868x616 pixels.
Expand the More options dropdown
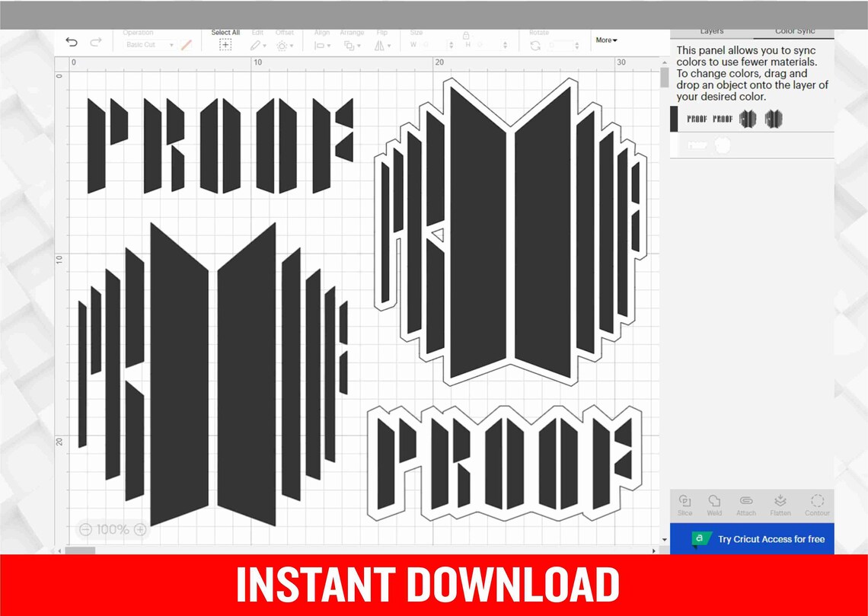point(605,40)
